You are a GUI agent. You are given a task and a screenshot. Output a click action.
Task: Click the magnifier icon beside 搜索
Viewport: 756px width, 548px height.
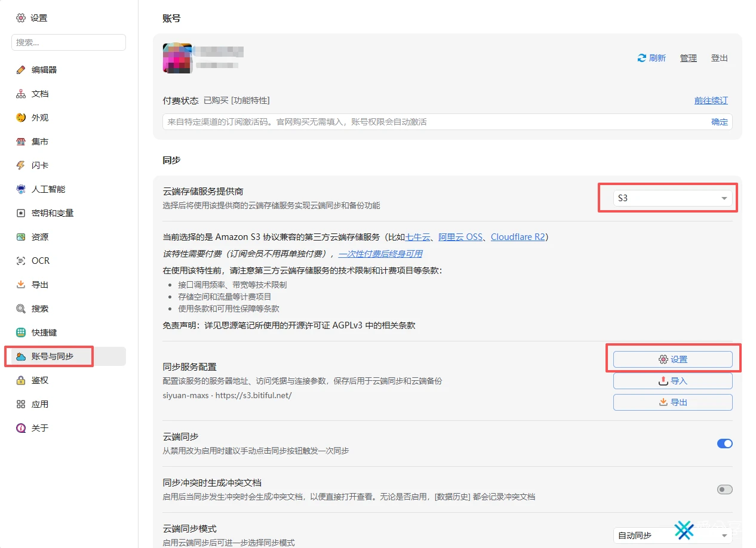21,309
